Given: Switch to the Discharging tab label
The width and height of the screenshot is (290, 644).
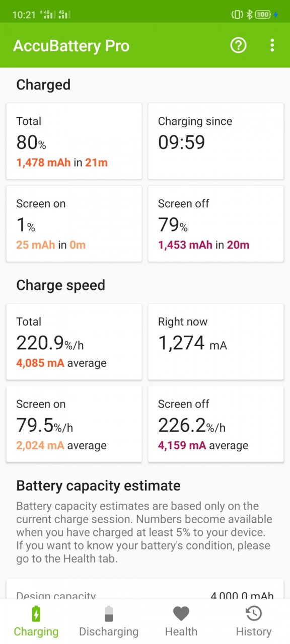Looking at the screenshot, I should point(109,631).
